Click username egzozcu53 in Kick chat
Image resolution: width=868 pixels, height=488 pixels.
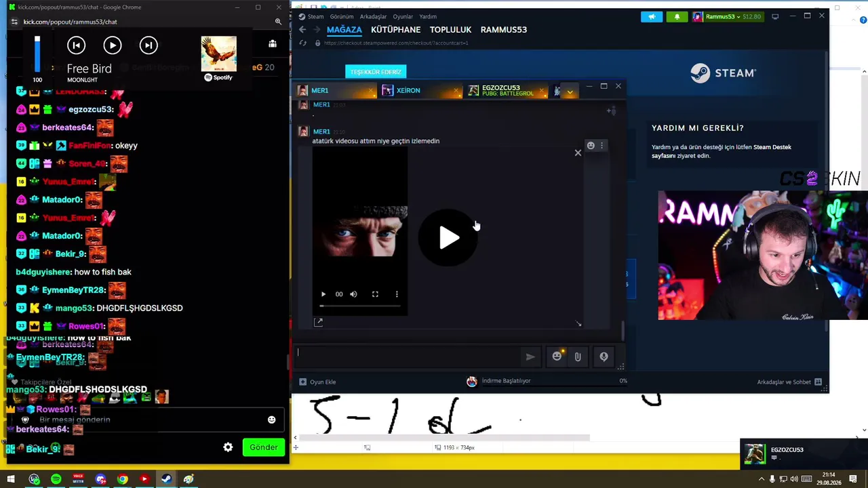click(90, 109)
